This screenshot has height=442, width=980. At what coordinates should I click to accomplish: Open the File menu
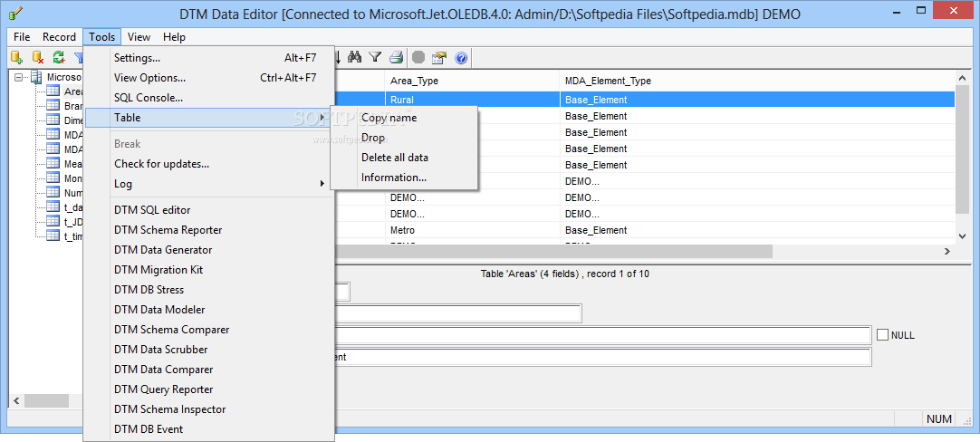[22, 37]
